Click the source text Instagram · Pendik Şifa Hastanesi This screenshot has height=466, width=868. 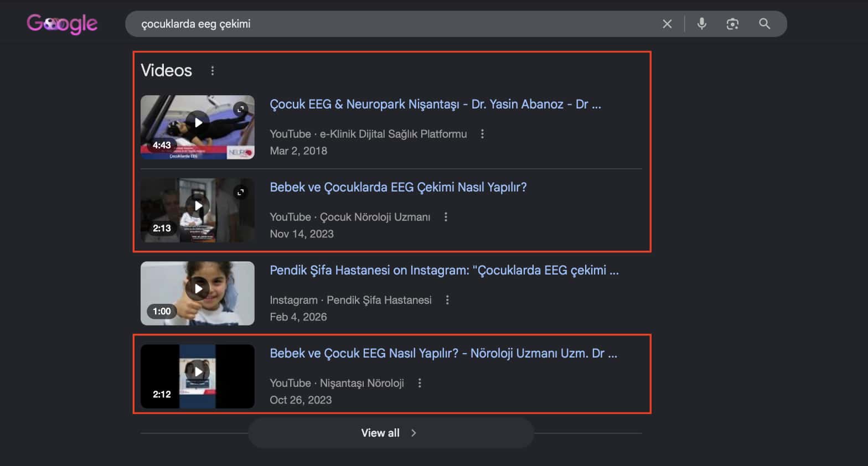350,300
